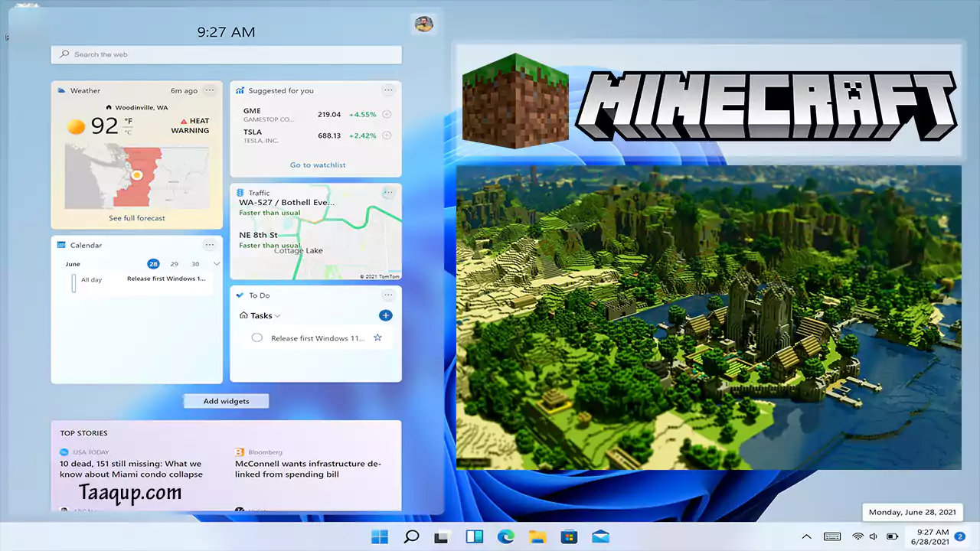
Task: Select date 28 in Calendar widget
Action: [153, 264]
